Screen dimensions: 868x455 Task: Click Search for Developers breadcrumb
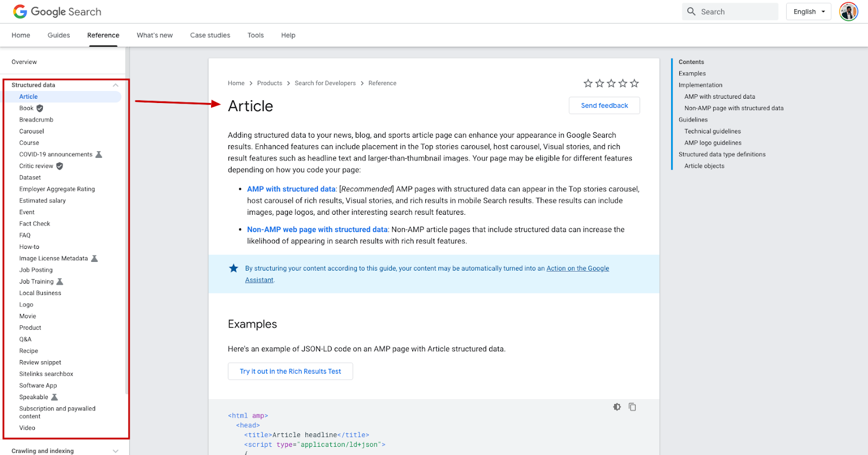[325, 84]
